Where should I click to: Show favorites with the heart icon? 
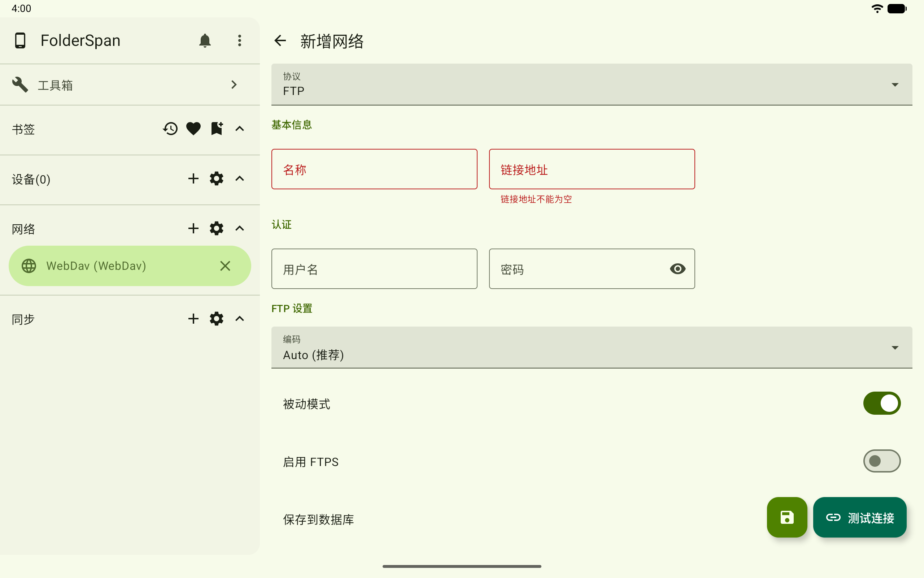point(193,129)
